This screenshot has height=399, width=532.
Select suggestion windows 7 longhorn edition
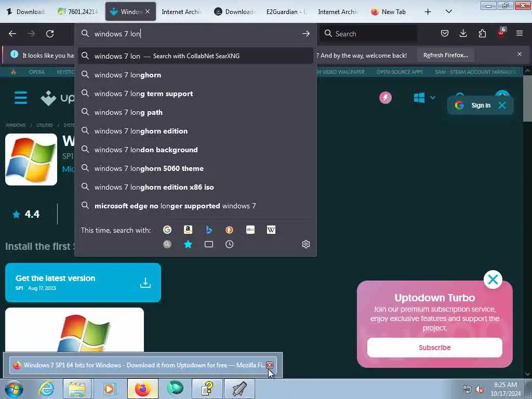[x=195, y=130]
